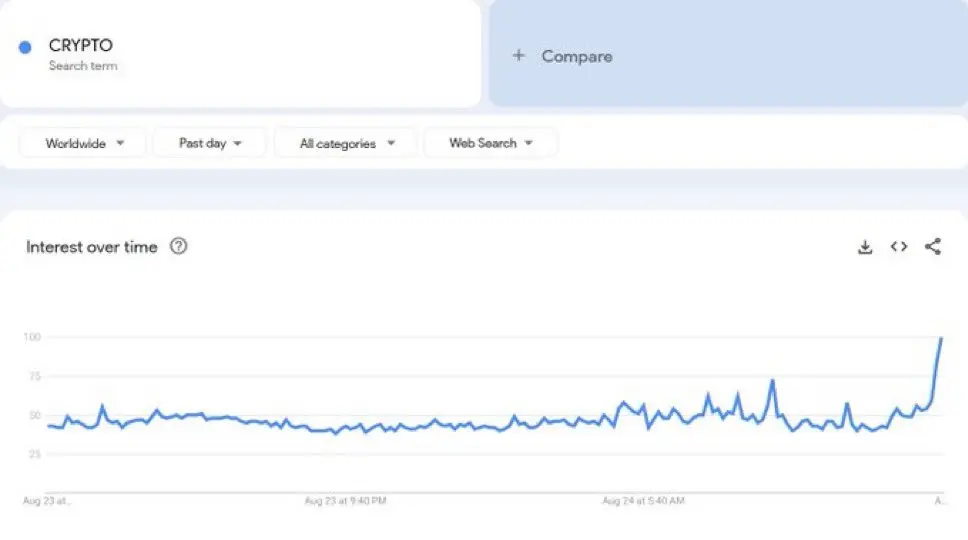Click the Interest over time heading
Screen dimensions: 968x540
[x=91, y=247]
